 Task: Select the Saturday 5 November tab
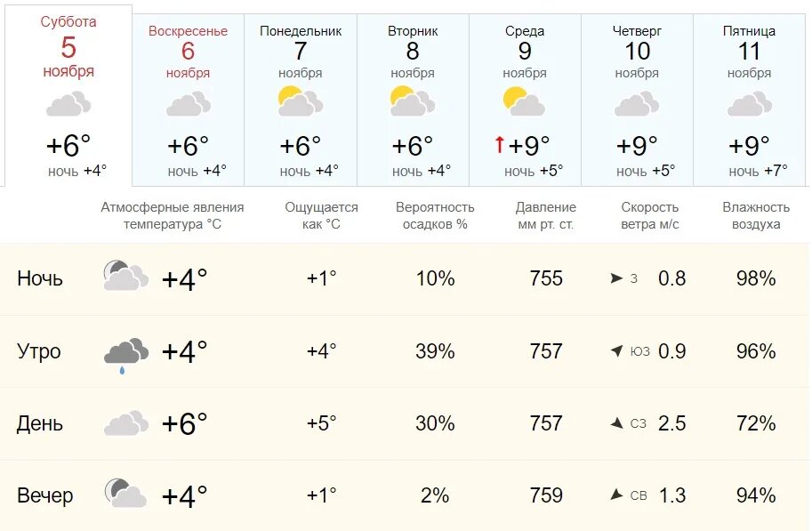point(68,96)
